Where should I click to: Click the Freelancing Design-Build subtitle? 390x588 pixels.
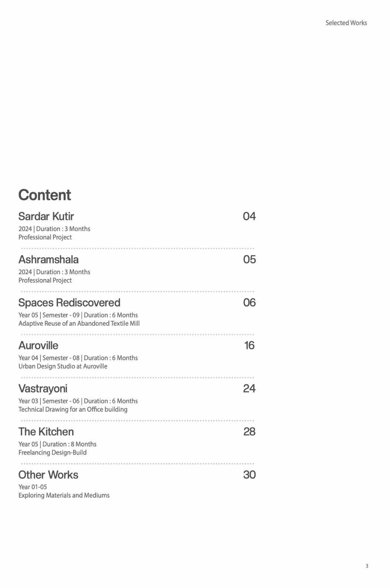point(52,452)
